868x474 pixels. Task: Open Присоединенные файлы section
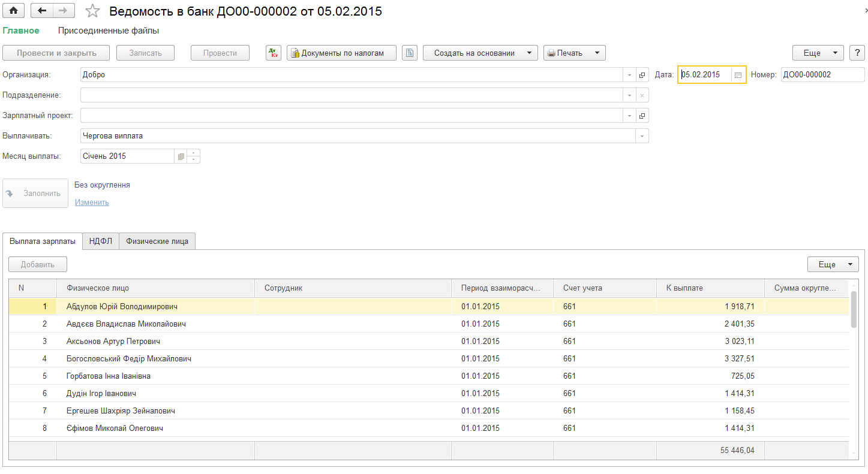[x=109, y=31]
